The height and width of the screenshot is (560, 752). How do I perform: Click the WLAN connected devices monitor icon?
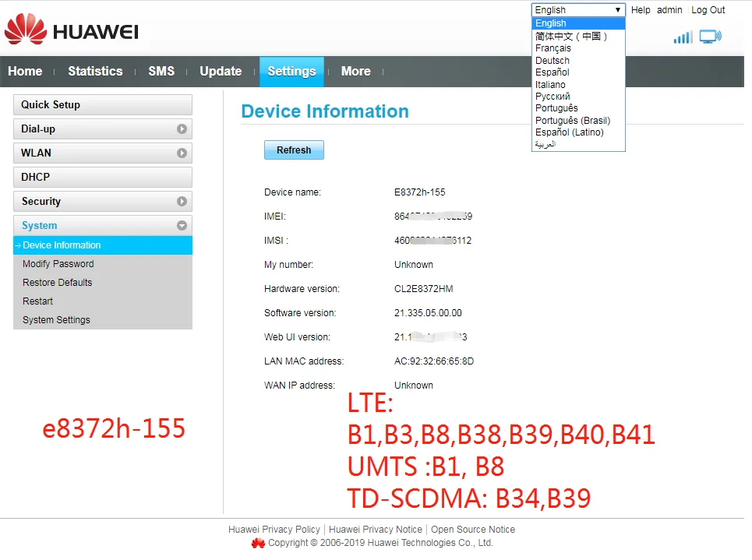click(710, 37)
